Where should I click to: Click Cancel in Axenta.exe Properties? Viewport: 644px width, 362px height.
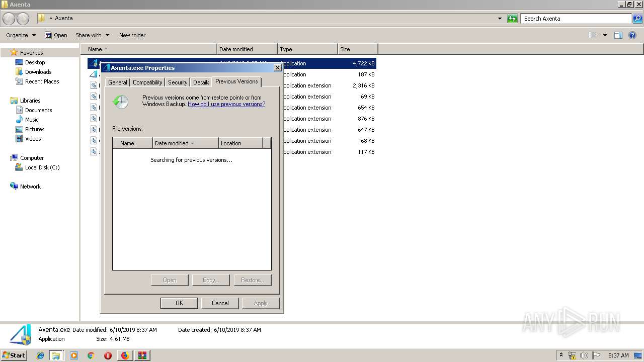click(220, 303)
